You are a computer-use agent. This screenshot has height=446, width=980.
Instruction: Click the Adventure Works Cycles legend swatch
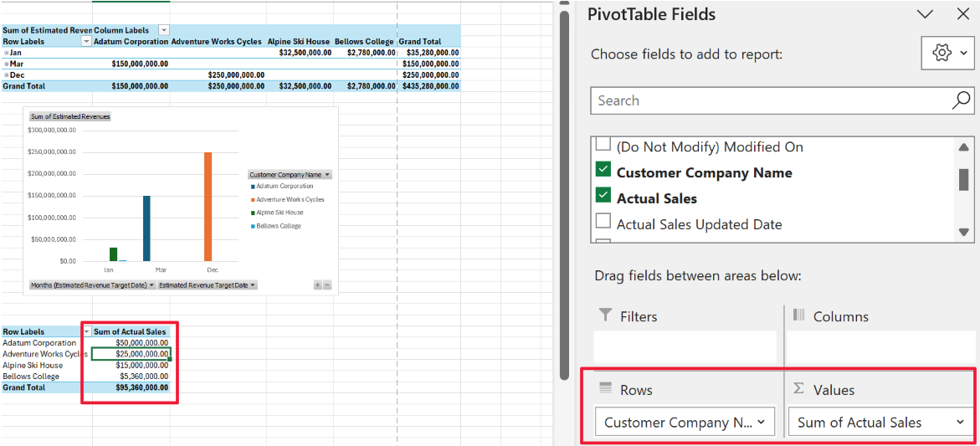253,199
